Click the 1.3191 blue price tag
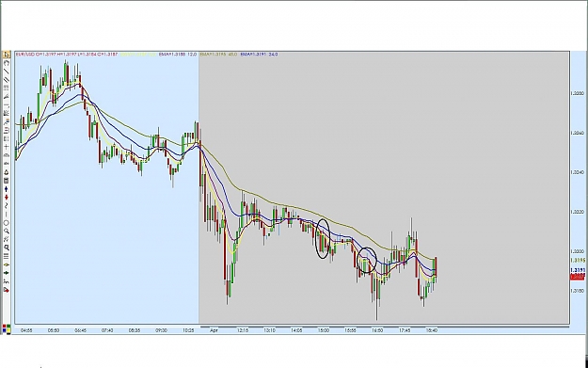Screen dimensions: 588x368 578,270
